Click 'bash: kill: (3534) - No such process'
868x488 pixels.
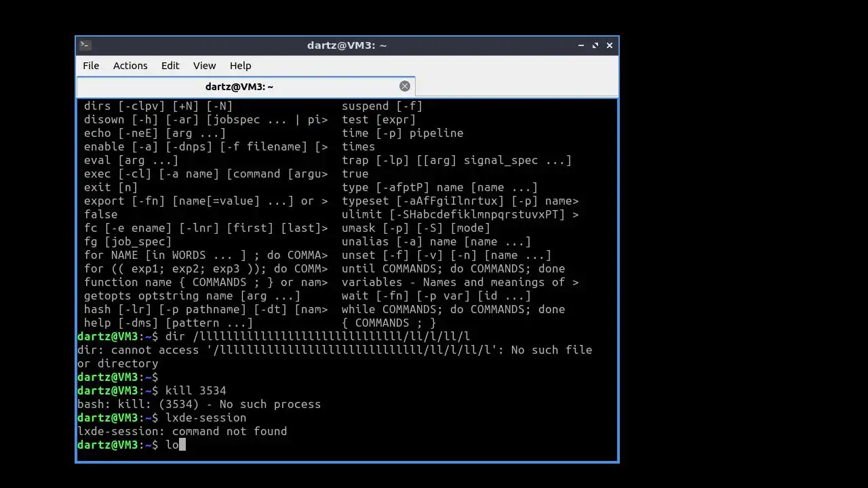tap(199, 404)
